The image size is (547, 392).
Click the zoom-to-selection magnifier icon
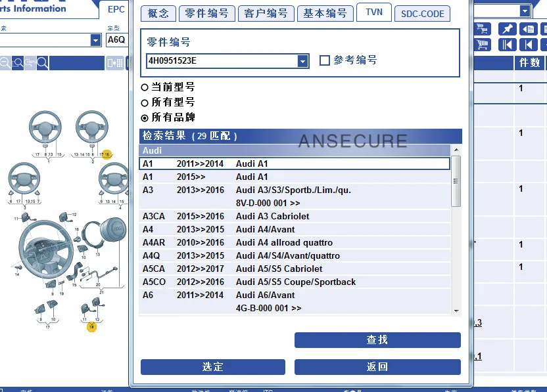click(18, 63)
